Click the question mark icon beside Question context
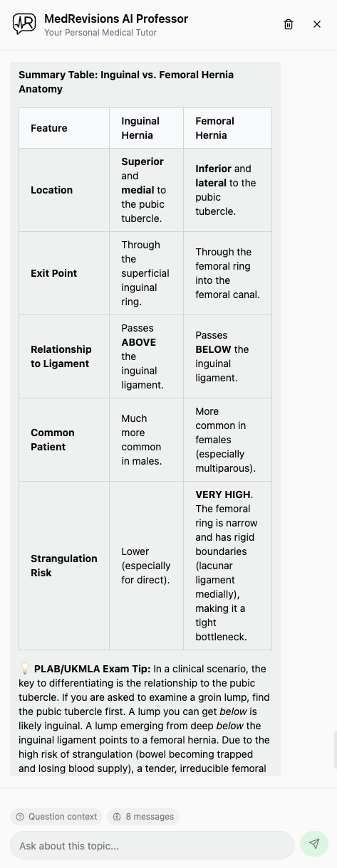This screenshot has width=337, height=868. [x=20, y=817]
